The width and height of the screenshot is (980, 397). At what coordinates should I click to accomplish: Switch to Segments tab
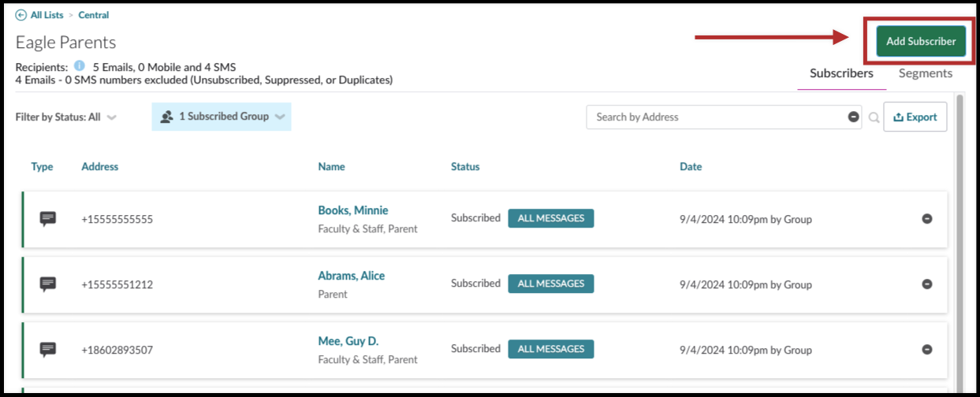[926, 73]
